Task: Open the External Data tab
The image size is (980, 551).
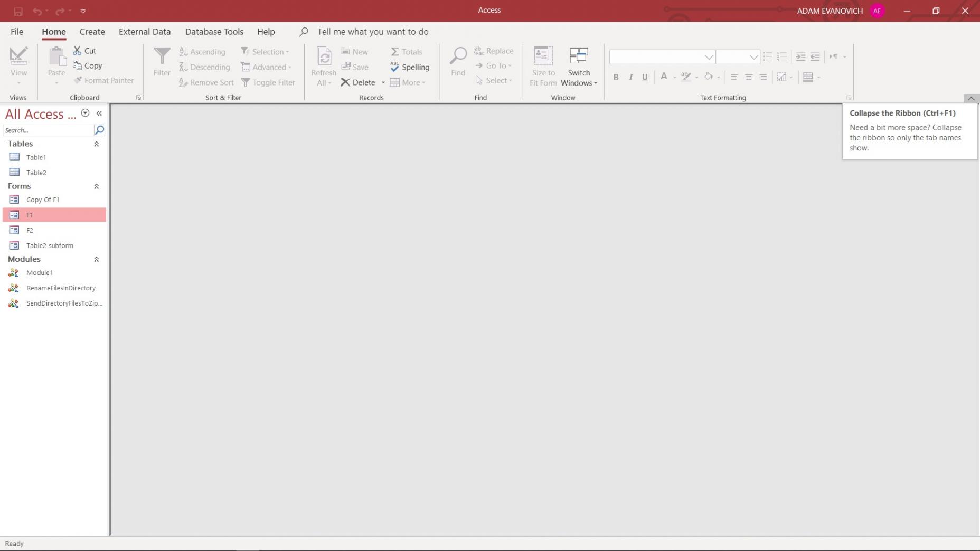Action: pyautogui.click(x=145, y=32)
